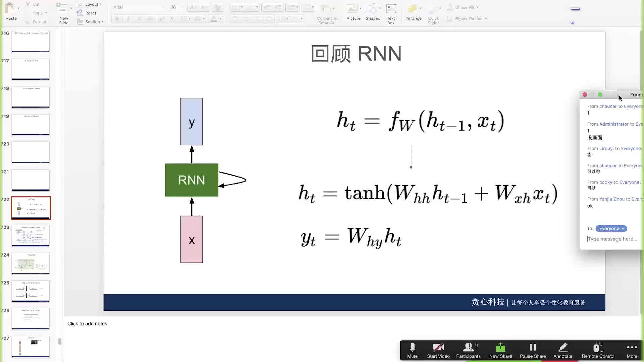Click the Reset button in toolbar

coord(90,12)
